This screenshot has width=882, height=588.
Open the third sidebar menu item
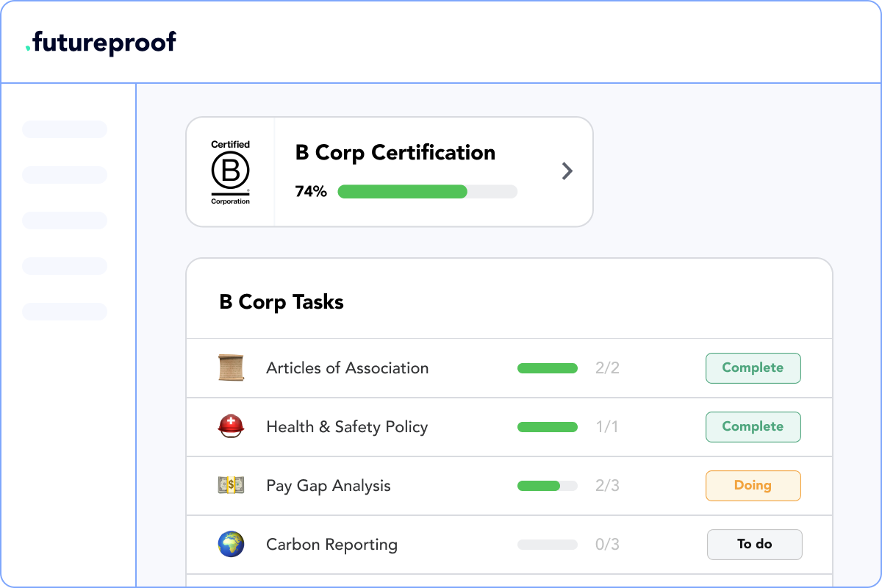pos(65,220)
